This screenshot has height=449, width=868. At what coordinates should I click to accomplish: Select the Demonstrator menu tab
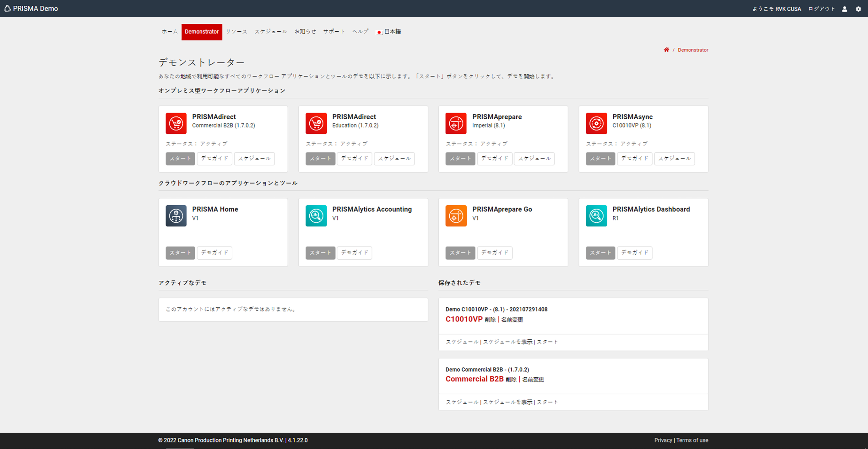(x=201, y=32)
